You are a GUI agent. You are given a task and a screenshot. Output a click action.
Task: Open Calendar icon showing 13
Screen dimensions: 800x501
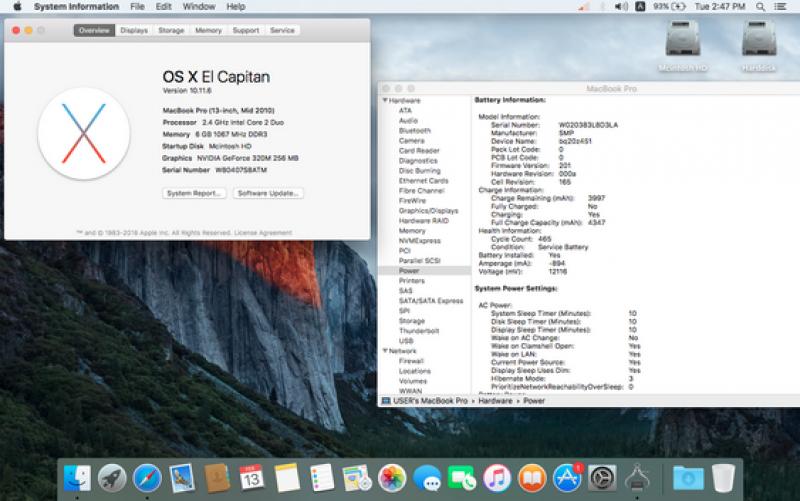point(252,478)
